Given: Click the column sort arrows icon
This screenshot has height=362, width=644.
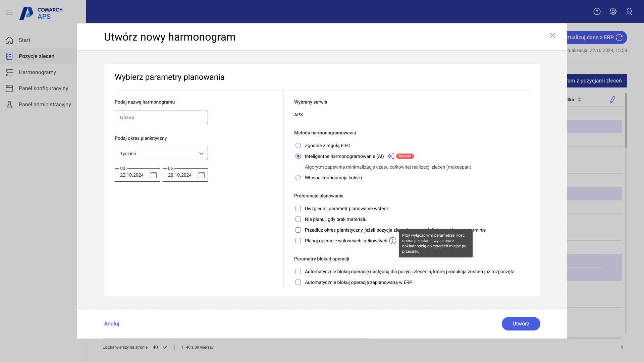Looking at the screenshot, I should [x=579, y=100].
